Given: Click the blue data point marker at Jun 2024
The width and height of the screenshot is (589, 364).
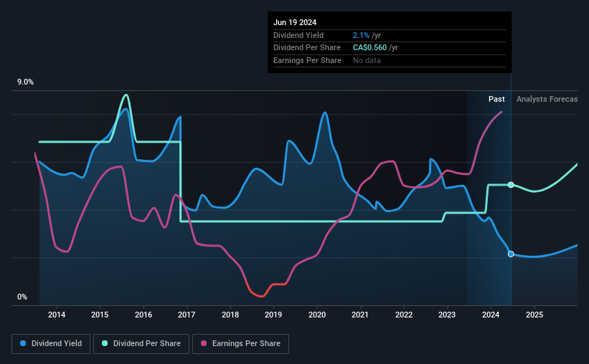Looking at the screenshot, I should click(x=511, y=254).
